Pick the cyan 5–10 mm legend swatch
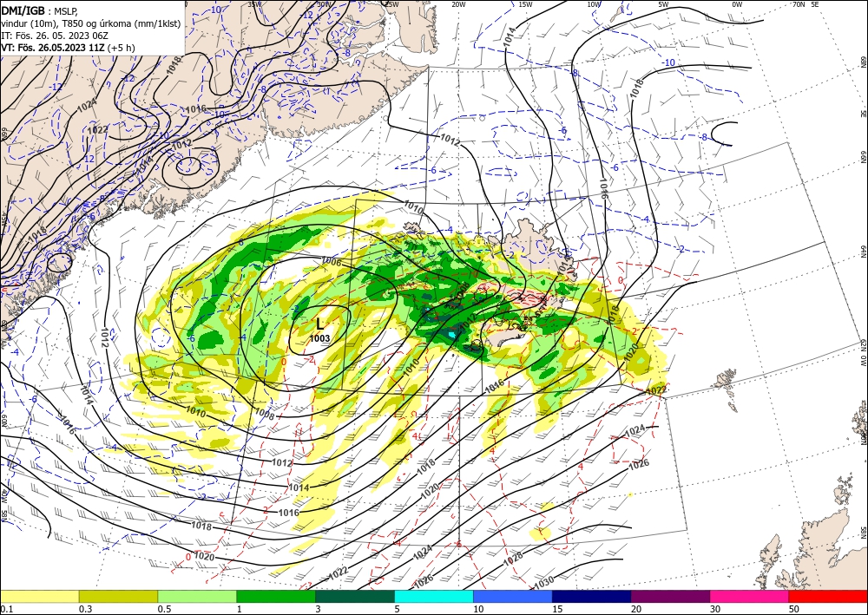868x615 pixels. tap(434, 596)
